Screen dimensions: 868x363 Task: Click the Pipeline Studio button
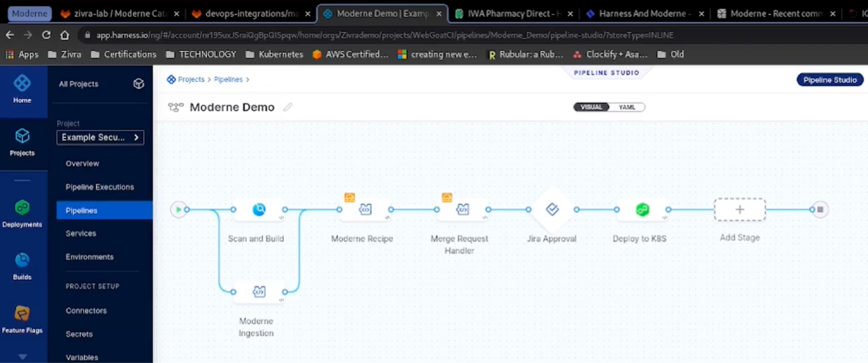(829, 80)
